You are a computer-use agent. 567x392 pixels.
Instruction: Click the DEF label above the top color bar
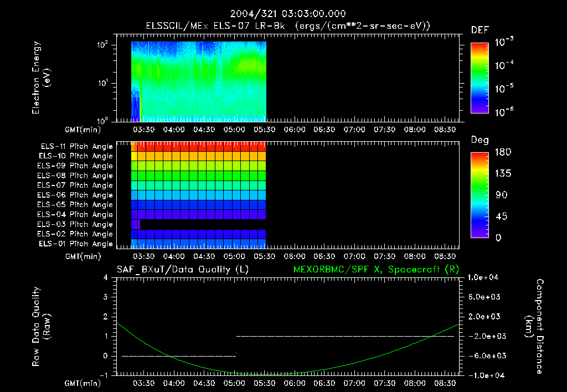coord(480,30)
